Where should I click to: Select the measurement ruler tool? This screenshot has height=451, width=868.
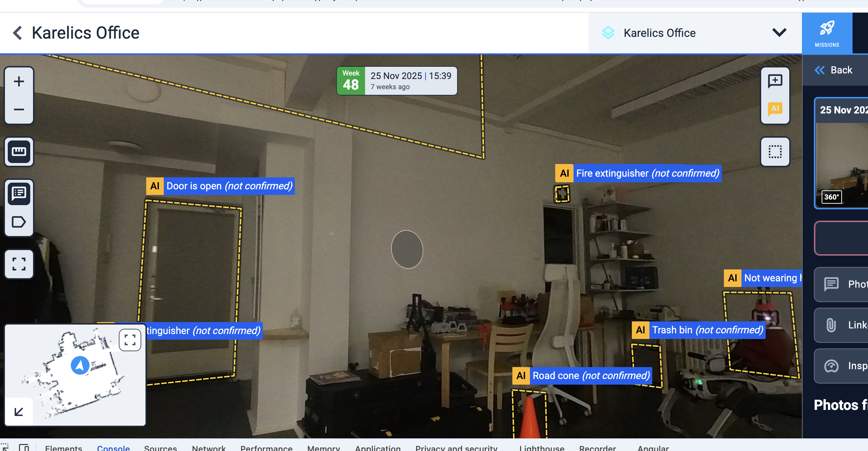19,152
